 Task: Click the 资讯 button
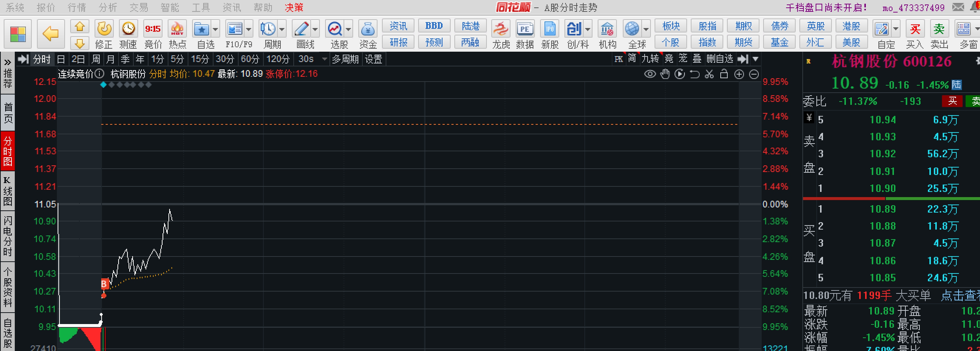point(398,26)
